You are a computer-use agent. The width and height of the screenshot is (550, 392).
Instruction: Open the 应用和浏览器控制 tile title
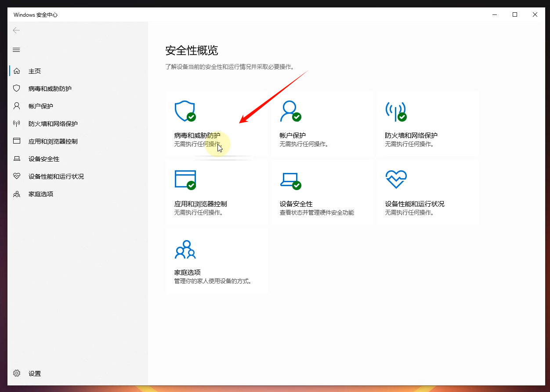201,204
